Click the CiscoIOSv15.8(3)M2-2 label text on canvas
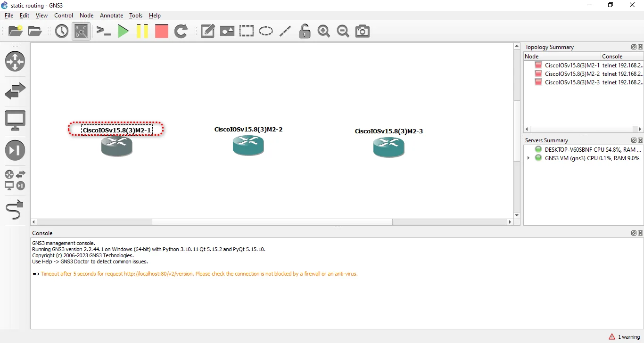 coord(248,129)
